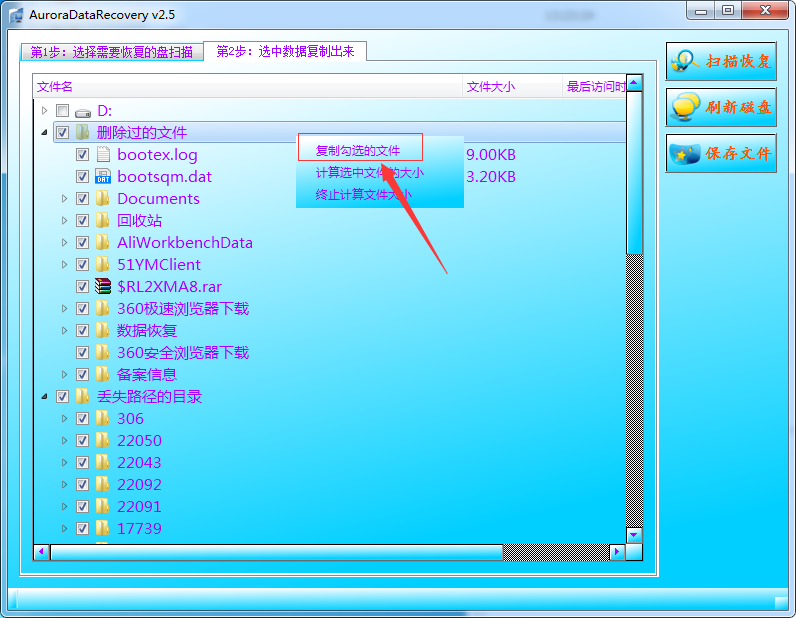
Task: Select the $RL2XMA8.rar archive icon
Action: 102,287
